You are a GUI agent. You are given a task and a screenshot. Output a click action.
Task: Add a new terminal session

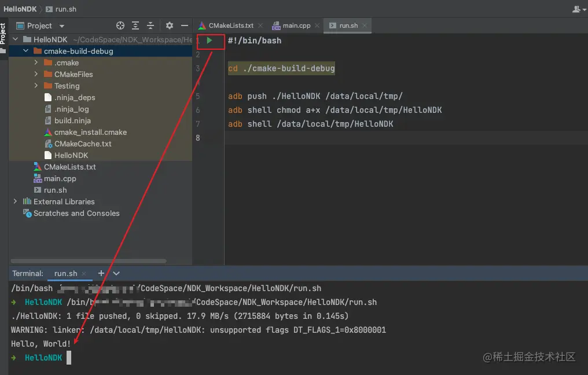101,273
